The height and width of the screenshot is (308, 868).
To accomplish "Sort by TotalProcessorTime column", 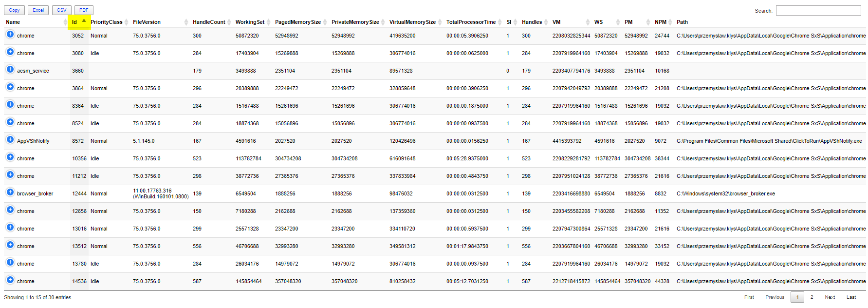I will click(471, 22).
